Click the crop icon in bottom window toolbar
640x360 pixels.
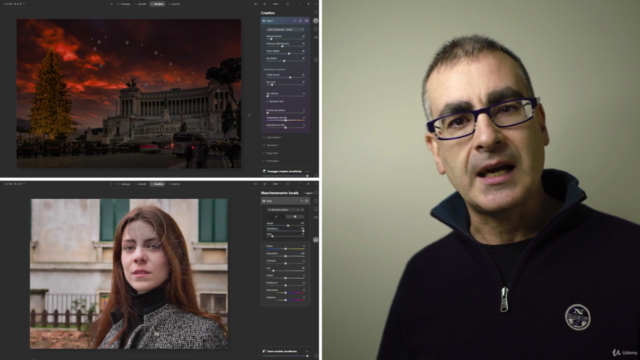(287, 184)
